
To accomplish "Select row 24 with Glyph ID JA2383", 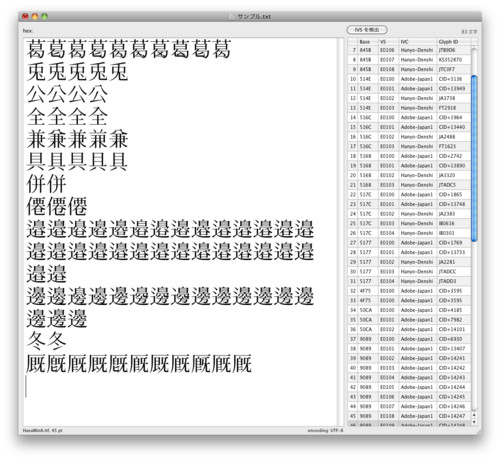I will click(x=409, y=214).
